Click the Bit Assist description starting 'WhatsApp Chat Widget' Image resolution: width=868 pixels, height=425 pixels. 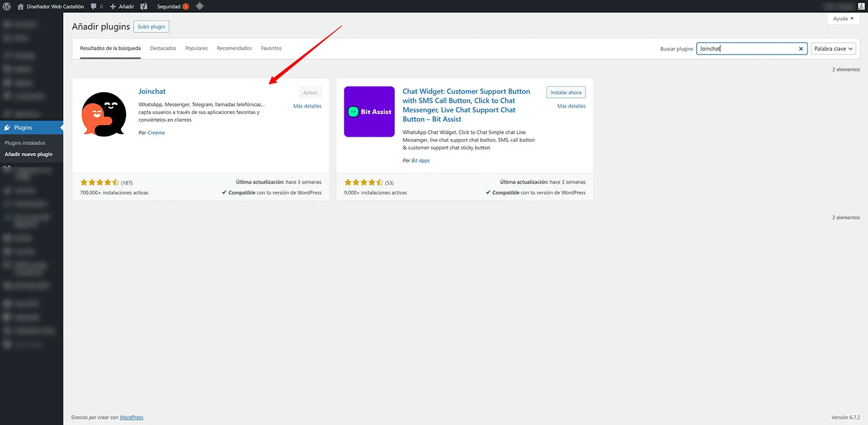tap(469, 140)
